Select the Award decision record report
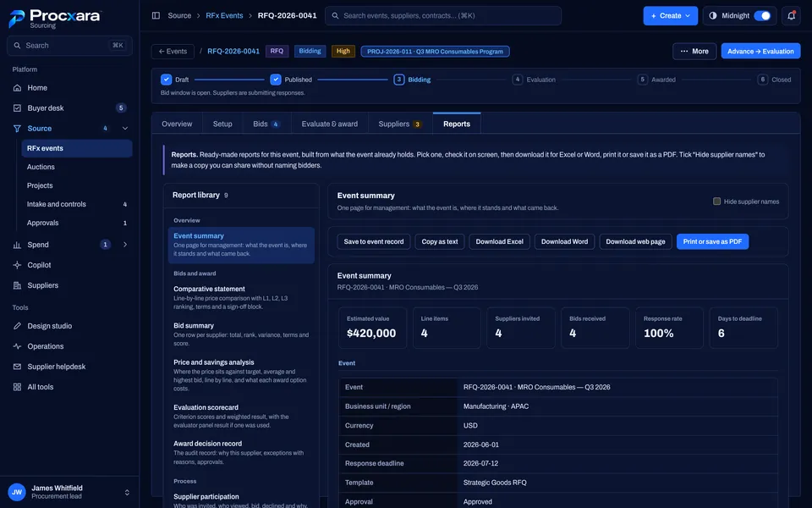The height and width of the screenshot is (508, 812). (x=241, y=452)
